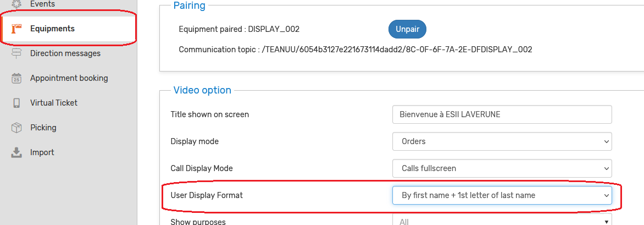Open the Events menu item
Image resolution: width=644 pixels, height=225 pixels.
point(42,4)
